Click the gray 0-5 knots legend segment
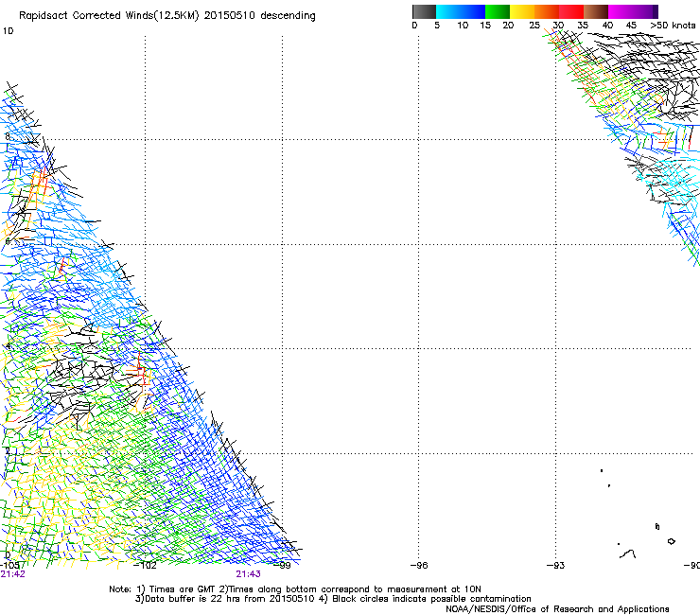Viewport: 700px width, 615px height. 424,11
